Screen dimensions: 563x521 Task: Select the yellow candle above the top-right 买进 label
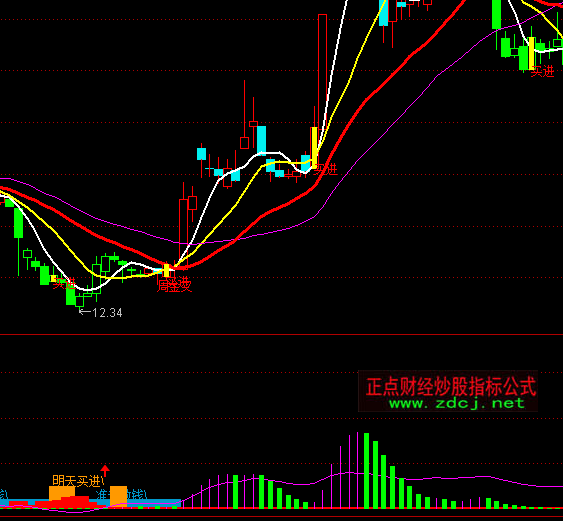click(531, 54)
